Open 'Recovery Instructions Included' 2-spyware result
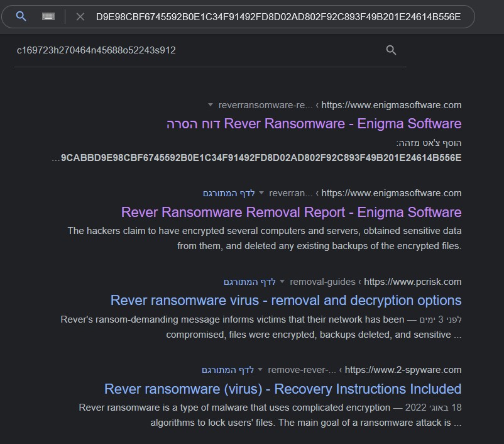Viewport: 504px width, 444px height. point(283,389)
